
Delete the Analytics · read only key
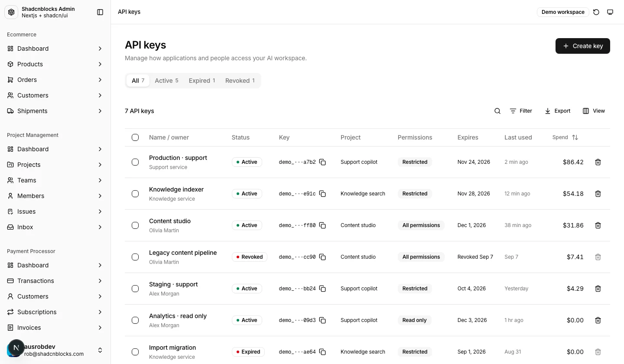598,320
